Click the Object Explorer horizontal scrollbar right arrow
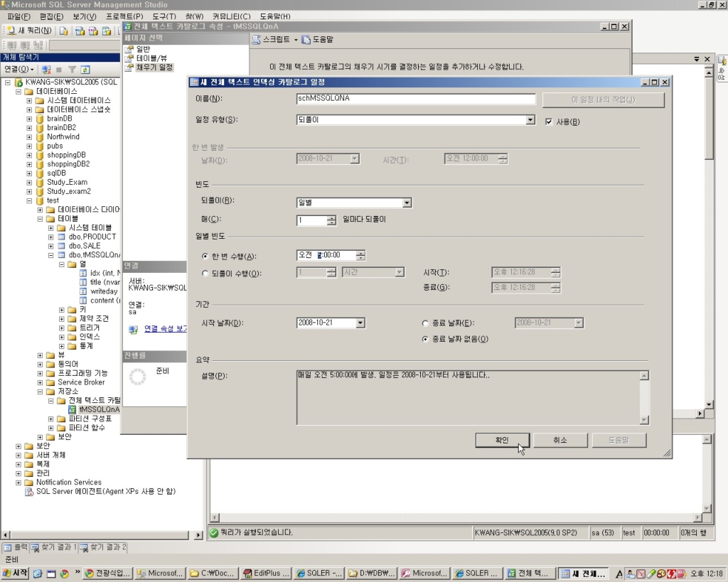Viewport: 728px width, 582px height. 198,535
